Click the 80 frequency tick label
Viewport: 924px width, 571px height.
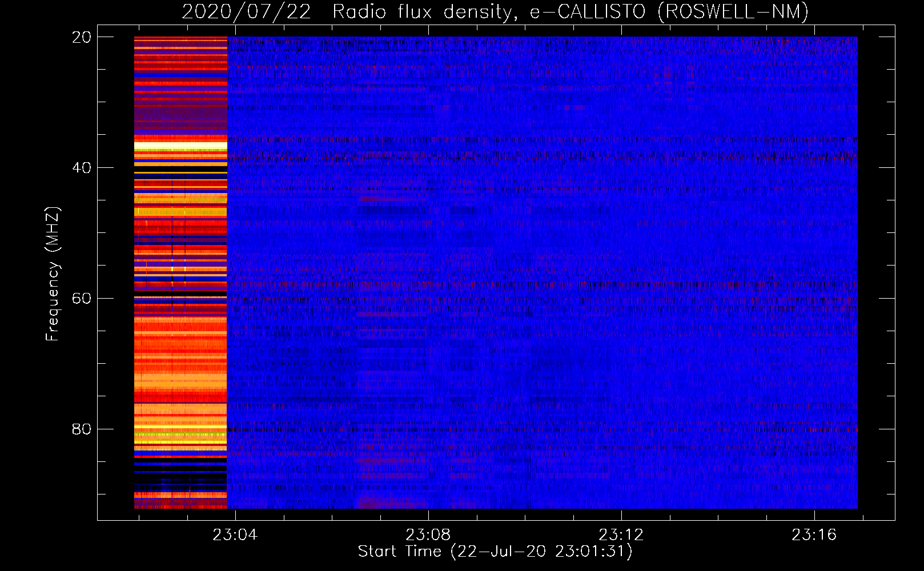[82, 429]
